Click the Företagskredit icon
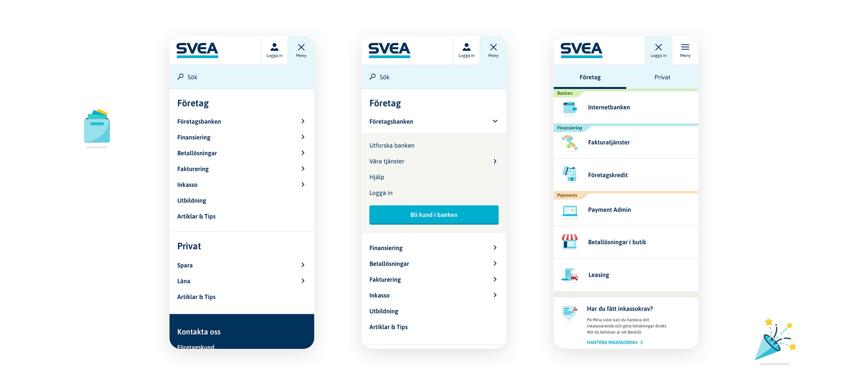The width and height of the screenshot is (868, 385). coord(570,175)
